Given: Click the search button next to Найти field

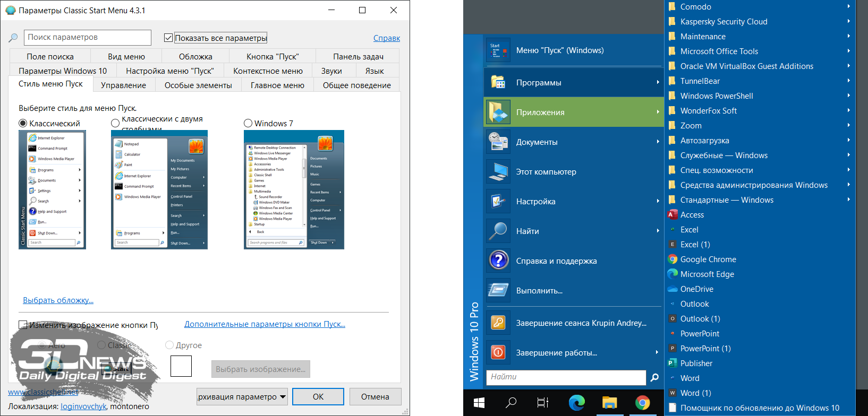Looking at the screenshot, I should [654, 377].
